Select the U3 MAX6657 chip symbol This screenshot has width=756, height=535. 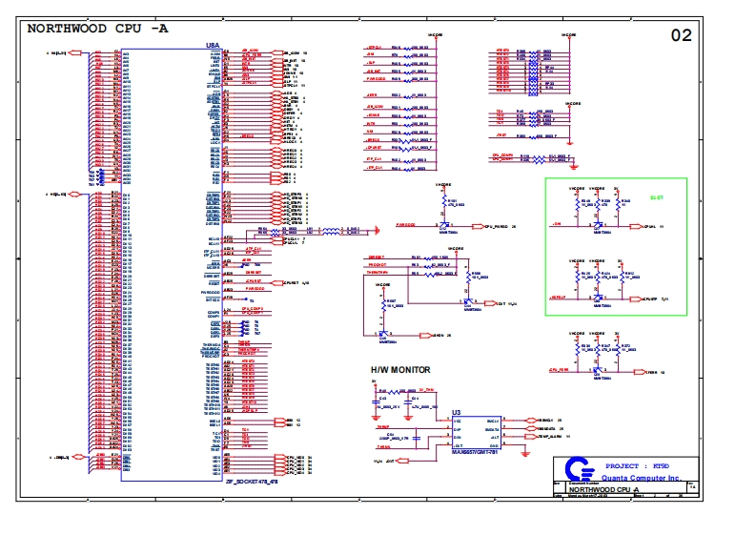[x=475, y=432]
